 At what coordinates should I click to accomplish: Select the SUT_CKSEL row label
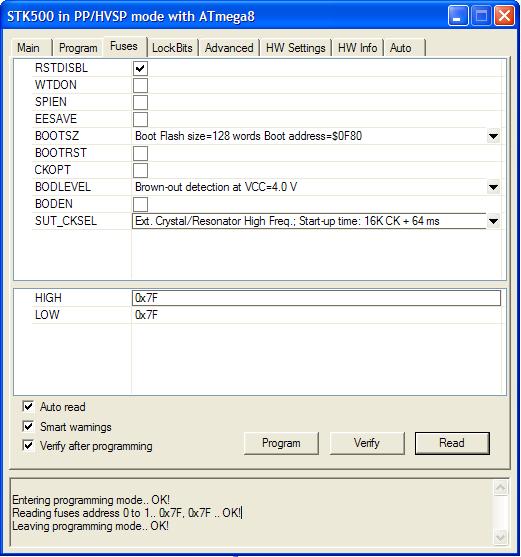66,221
